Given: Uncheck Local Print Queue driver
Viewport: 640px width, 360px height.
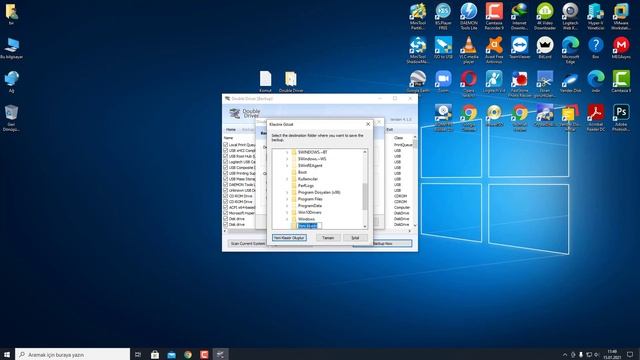Looking at the screenshot, I should (226, 144).
